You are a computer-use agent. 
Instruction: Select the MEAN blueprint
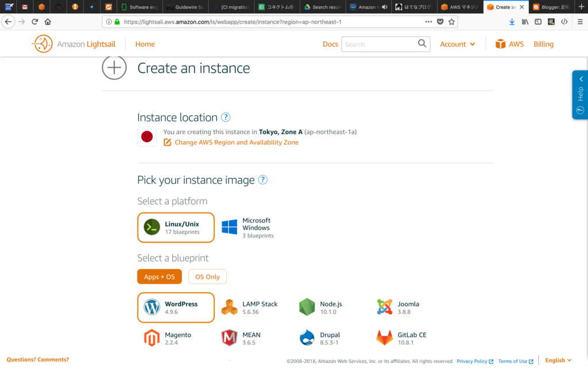[x=242, y=338]
